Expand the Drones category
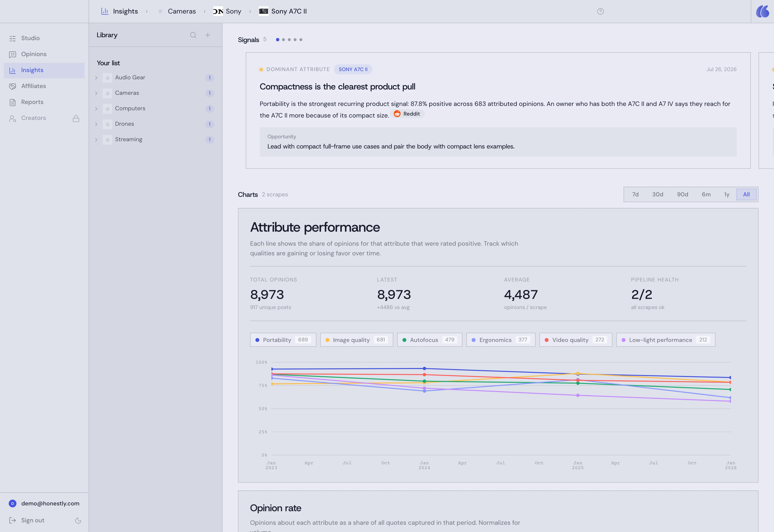This screenshot has width=774, height=532. pos(96,124)
